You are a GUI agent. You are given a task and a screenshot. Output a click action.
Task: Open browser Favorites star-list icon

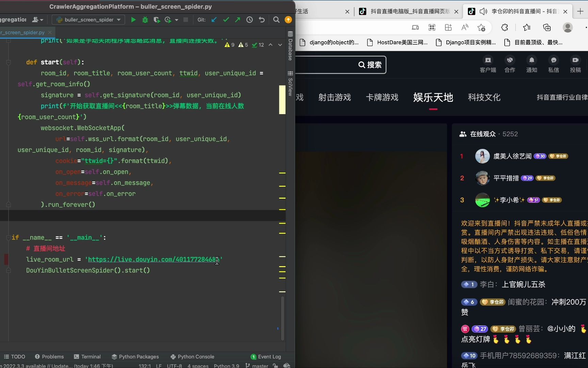point(526,28)
